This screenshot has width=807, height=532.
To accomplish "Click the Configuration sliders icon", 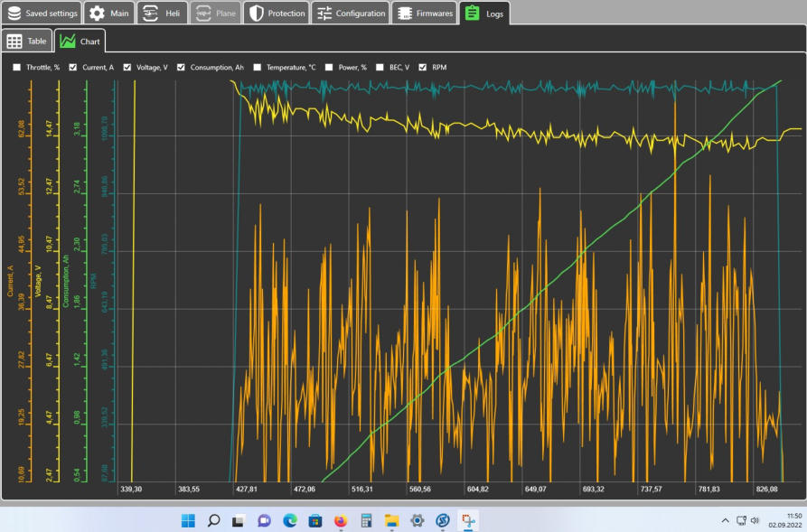I will tap(324, 14).
